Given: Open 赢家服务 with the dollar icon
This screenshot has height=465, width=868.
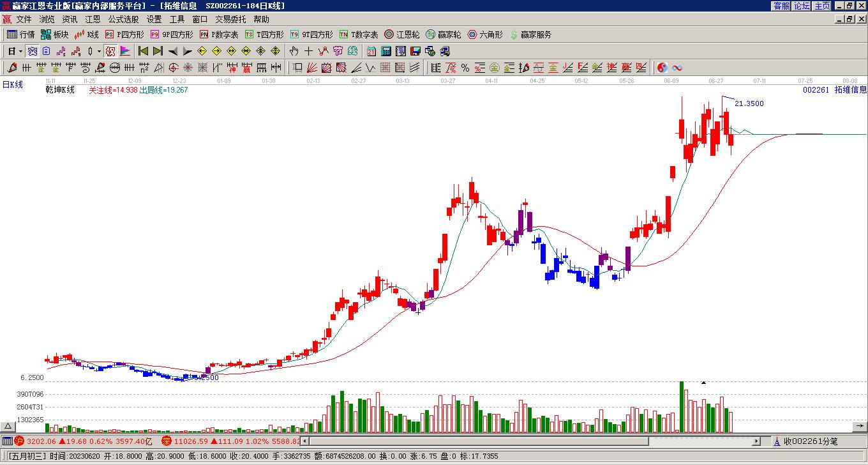Looking at the screenshot, I should (x=530, y=34).
